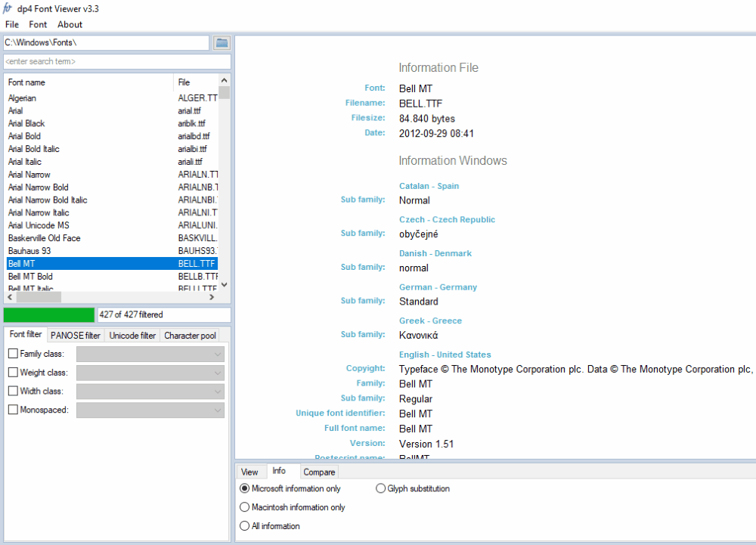This screenshot has height=545, width=756.
Task: Click the font list scroll up arrow
Action: pyautogui.click(x=224, y=80)
